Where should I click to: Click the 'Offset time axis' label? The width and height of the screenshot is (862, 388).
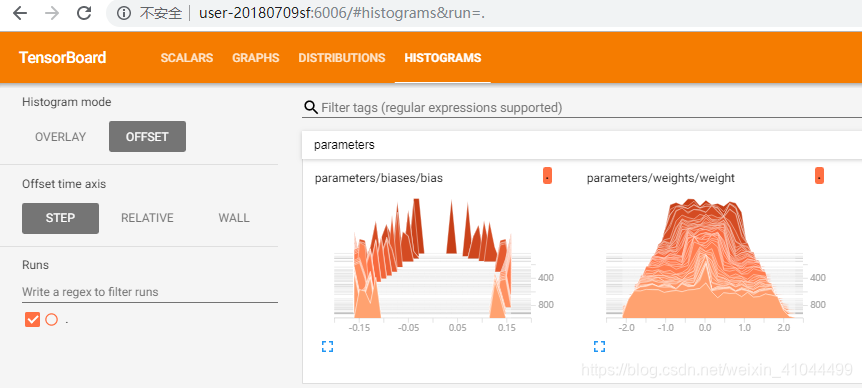tap(64, 184)
